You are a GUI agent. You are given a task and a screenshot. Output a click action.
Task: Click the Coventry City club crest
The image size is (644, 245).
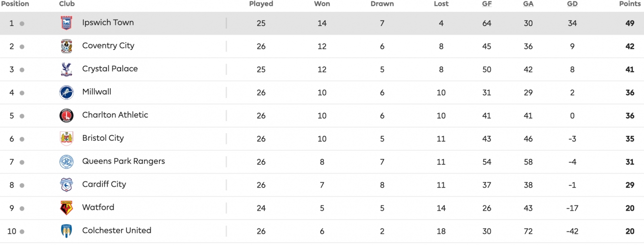66,46
